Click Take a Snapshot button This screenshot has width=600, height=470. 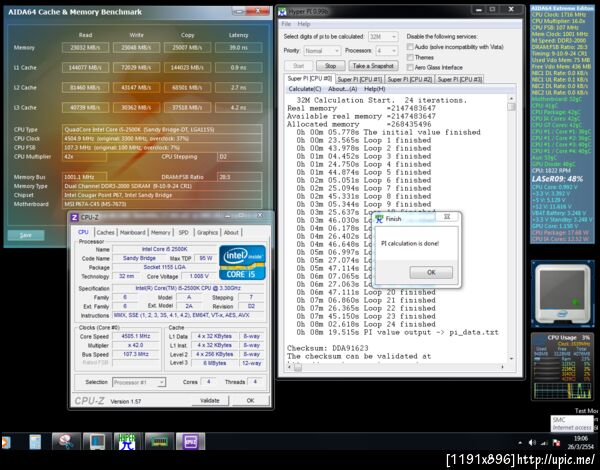[373, 66]
